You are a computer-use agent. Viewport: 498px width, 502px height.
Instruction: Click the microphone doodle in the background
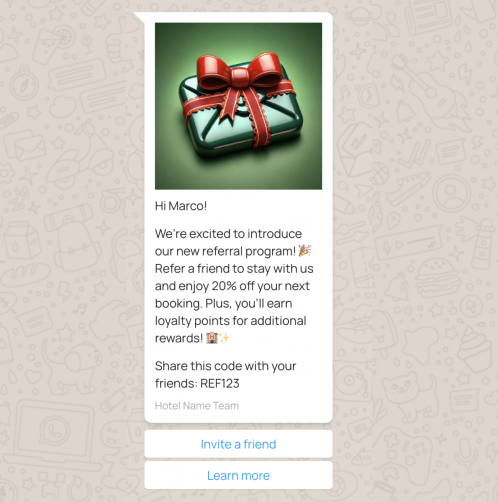[x=466, y=454]
